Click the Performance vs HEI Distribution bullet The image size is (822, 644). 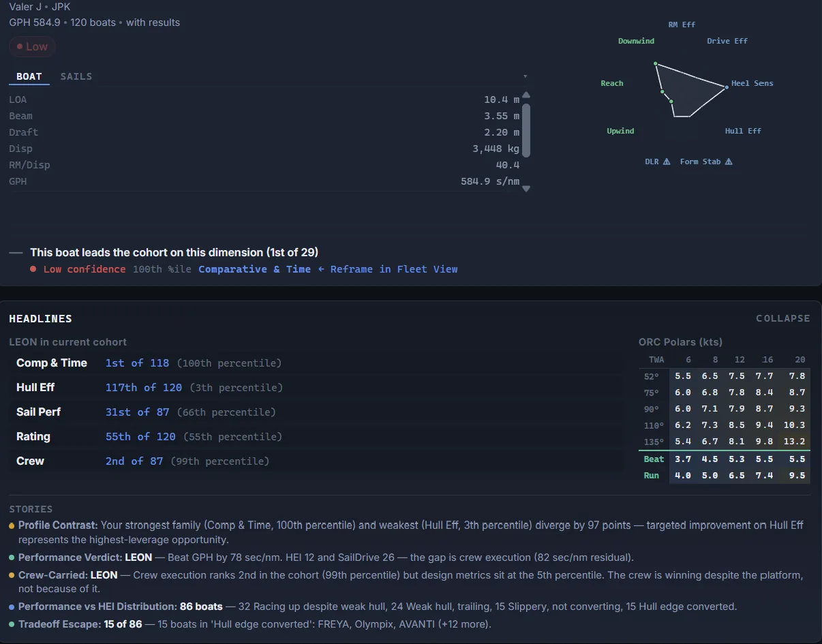12,607
